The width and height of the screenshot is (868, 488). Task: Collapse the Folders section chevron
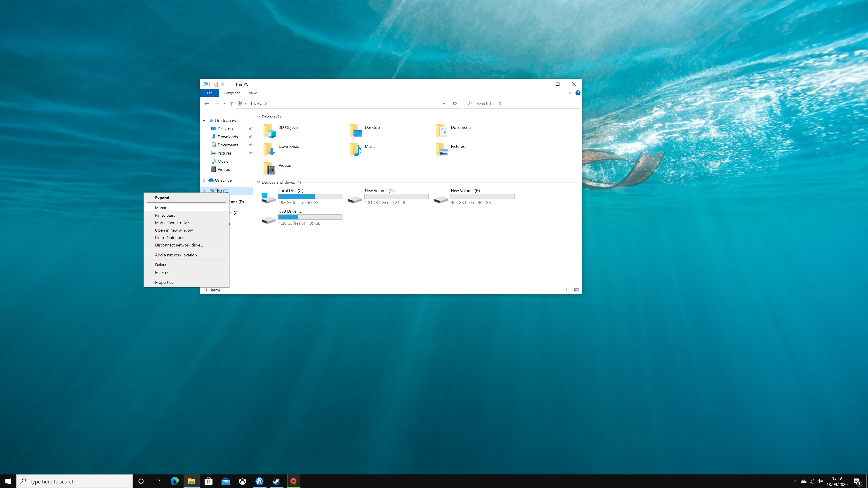coord(259,117)
